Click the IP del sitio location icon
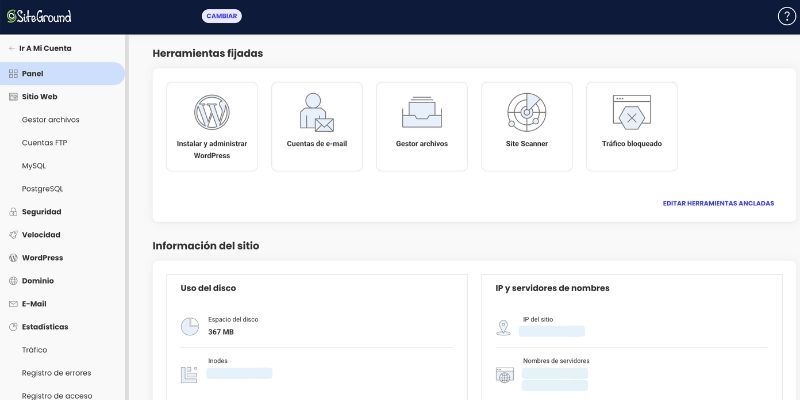 (x=504, y=328)
